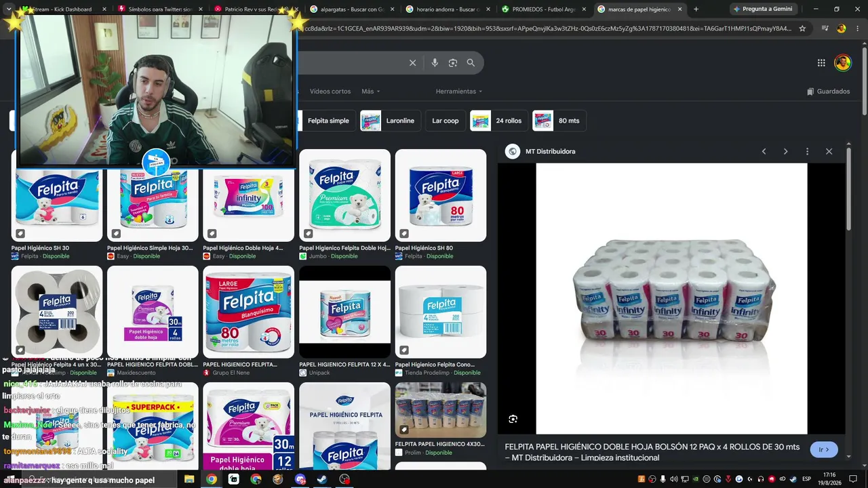Image resolution: width=868 pixels, height=488 pixels.
Task: Open File Explorer from the taskbar
Action: pyautogui.click(x=189, y=479)
